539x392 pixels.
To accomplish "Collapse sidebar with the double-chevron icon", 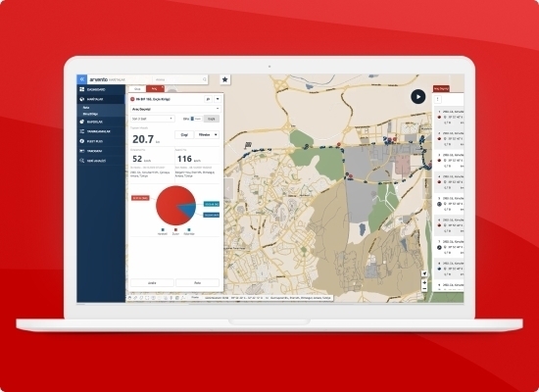I will coord(81,79).
